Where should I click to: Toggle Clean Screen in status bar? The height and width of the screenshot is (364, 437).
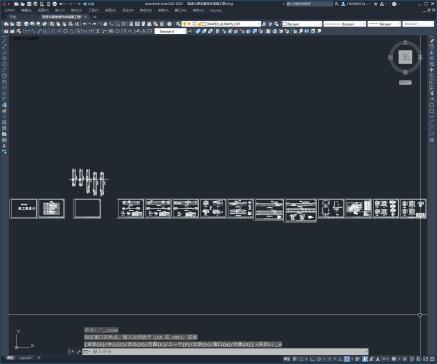coord(426,359)
